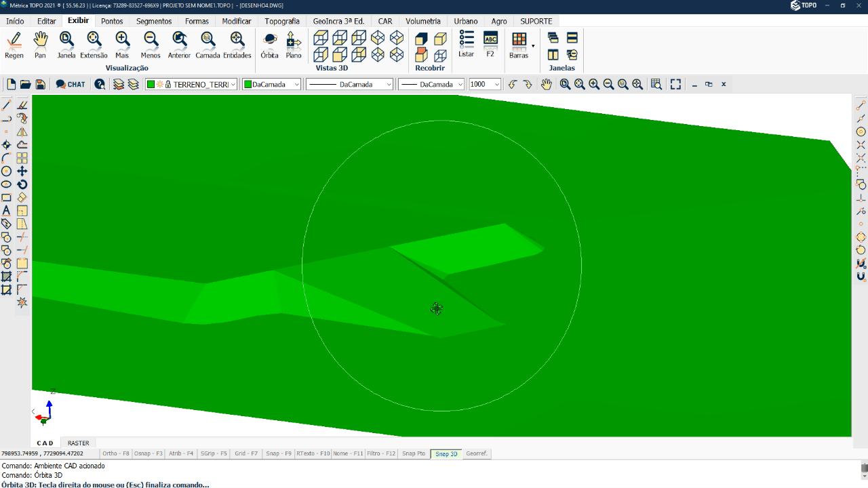Open the Topografia ribbon tab

point(282,21)
